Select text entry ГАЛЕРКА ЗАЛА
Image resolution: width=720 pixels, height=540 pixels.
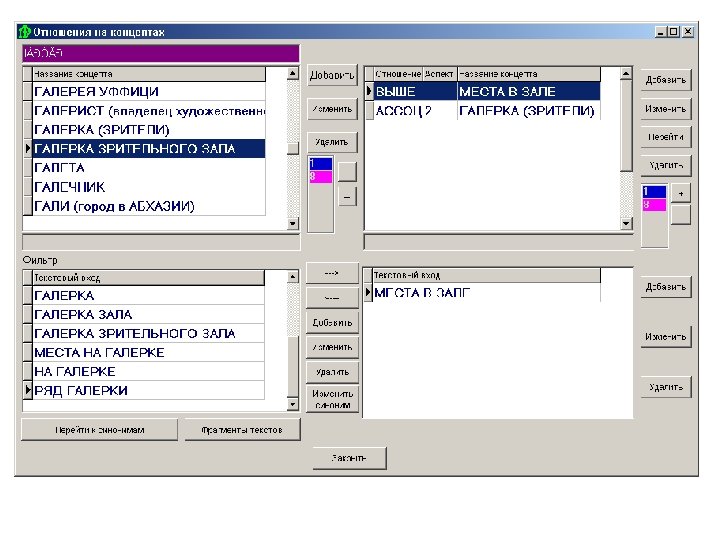click(x=148, y=315)
